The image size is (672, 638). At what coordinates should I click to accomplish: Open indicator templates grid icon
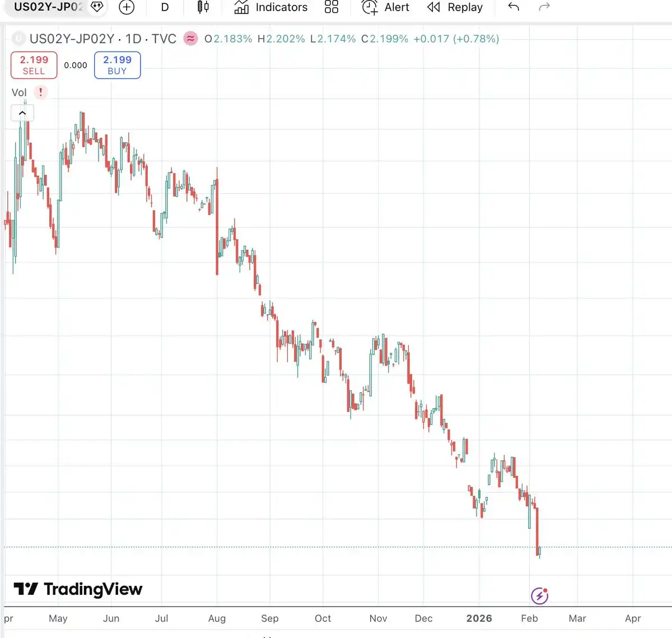tap(332, 7)
